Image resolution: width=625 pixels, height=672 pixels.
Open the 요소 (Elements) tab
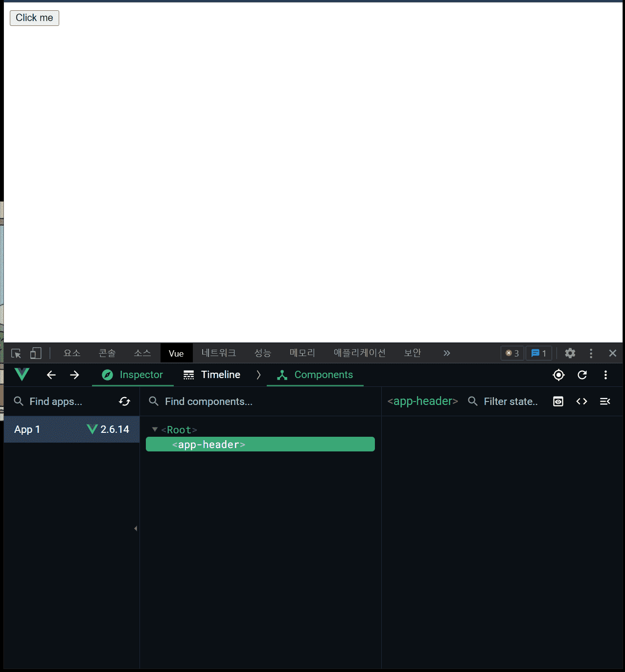click(72, 353)
